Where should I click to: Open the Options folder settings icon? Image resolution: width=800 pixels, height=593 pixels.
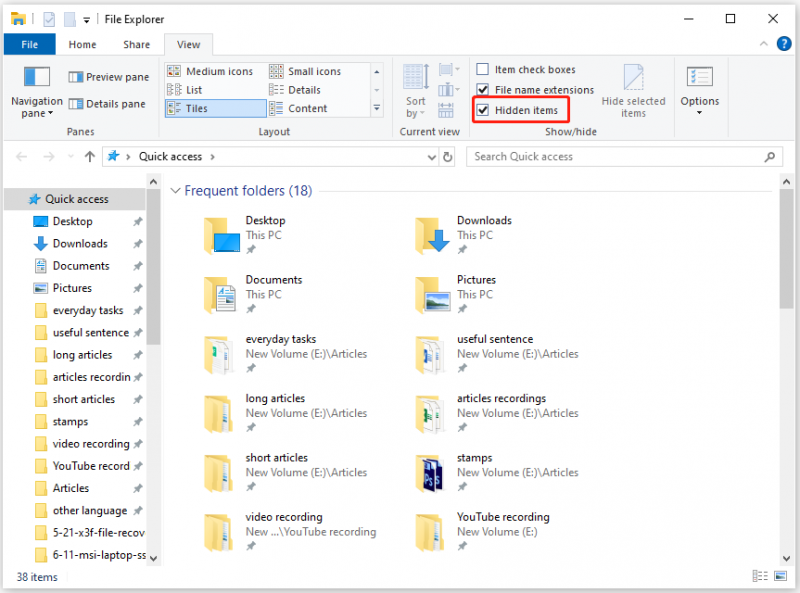699,78
